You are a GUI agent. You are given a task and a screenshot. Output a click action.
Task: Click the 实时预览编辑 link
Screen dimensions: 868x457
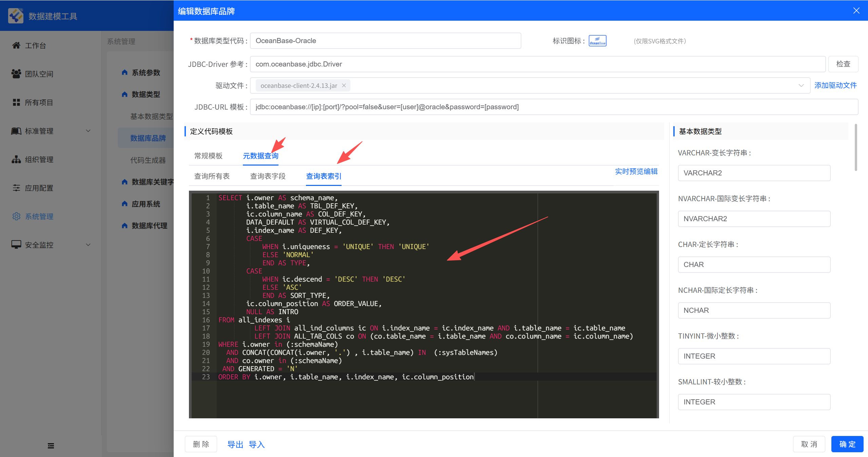pos(636,171)
